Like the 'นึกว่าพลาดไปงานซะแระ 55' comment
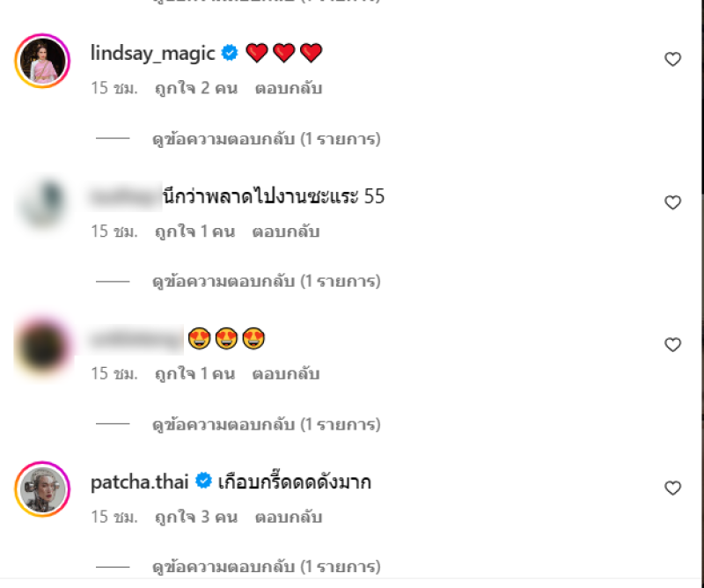This screenshot has width=704, height=588. (672, 202)
